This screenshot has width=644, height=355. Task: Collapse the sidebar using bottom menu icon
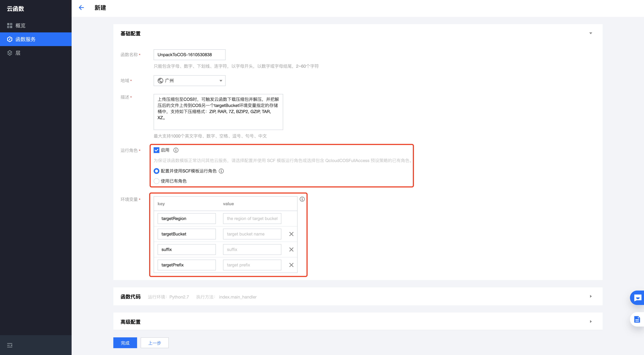[x=10, y=345]
